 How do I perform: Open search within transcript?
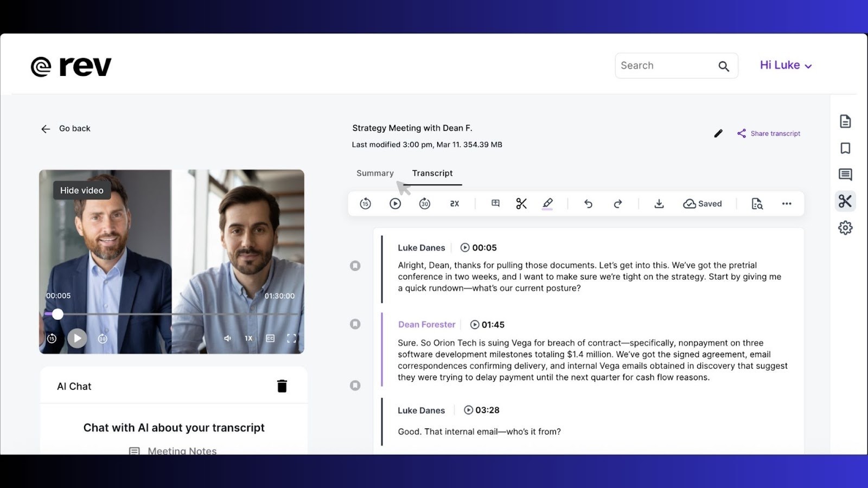[x=757, y=203]
